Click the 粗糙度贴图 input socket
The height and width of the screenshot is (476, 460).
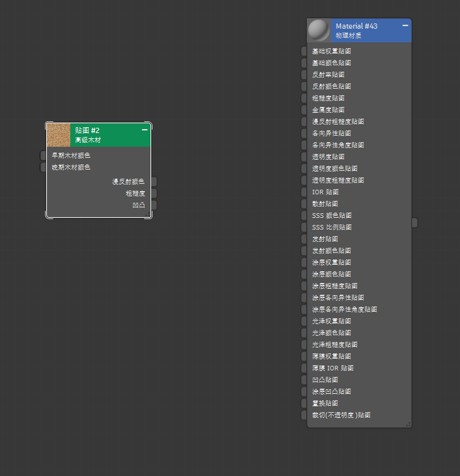[304, 98]
